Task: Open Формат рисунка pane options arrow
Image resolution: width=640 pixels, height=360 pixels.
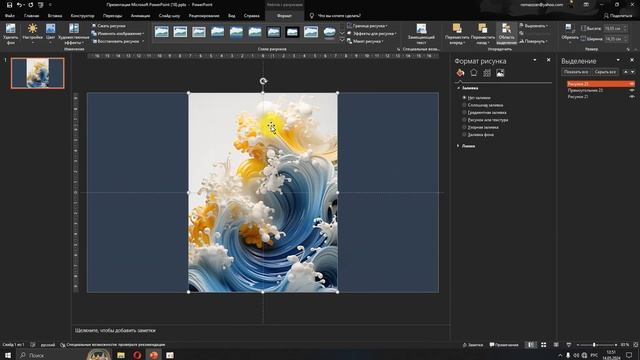Action: click(x=535, y=60)
